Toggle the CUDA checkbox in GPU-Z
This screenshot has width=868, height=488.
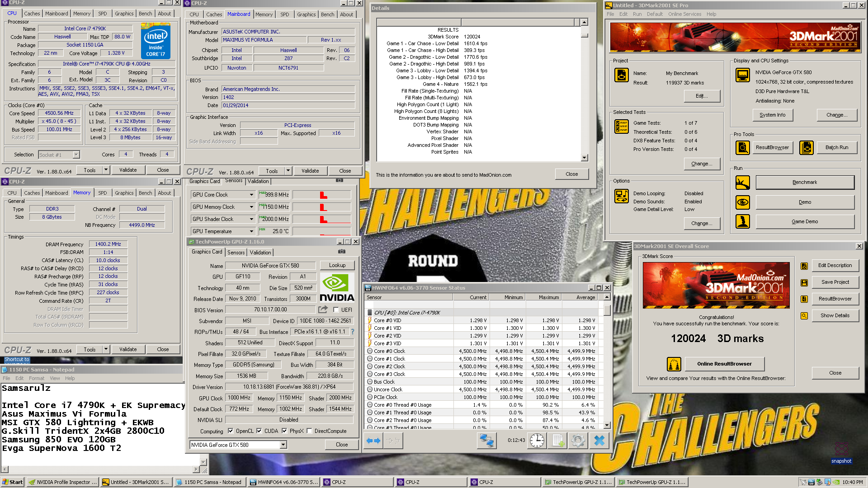tap(259, 431)
